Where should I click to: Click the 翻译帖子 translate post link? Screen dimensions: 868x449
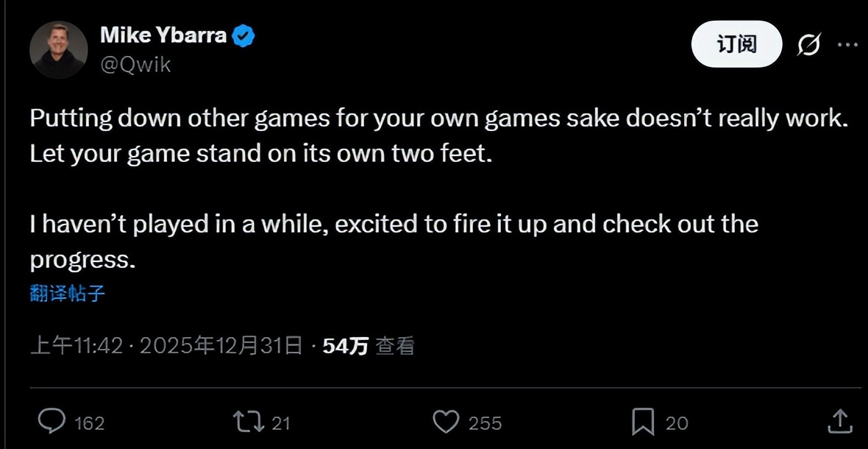click(x=67, y=294)
